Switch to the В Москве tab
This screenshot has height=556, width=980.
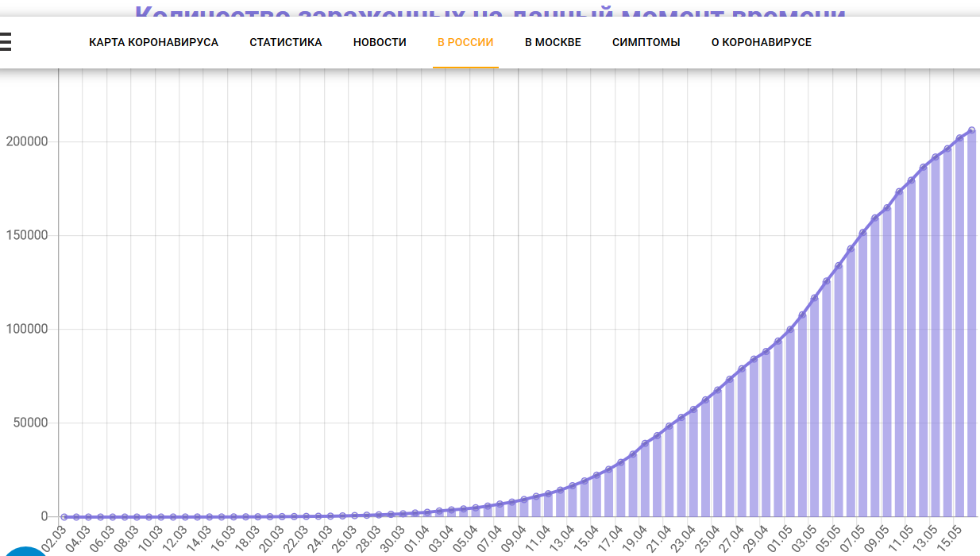click(553, 42)
